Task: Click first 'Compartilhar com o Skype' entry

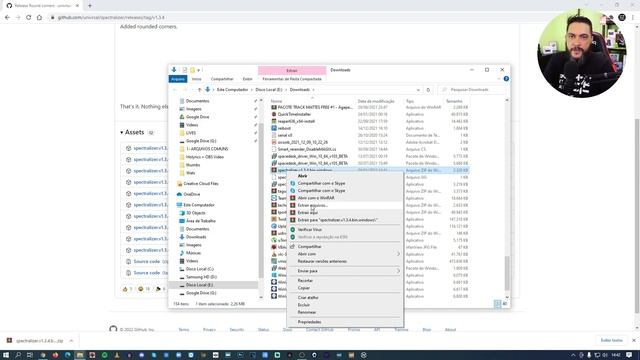Action: [321, 183]
